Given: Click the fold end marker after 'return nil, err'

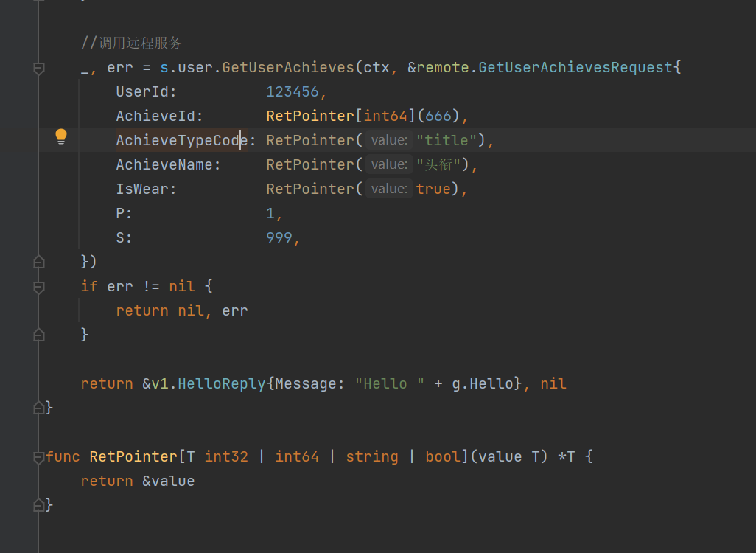Looking at the screenshot, I should tap(39, 335).
